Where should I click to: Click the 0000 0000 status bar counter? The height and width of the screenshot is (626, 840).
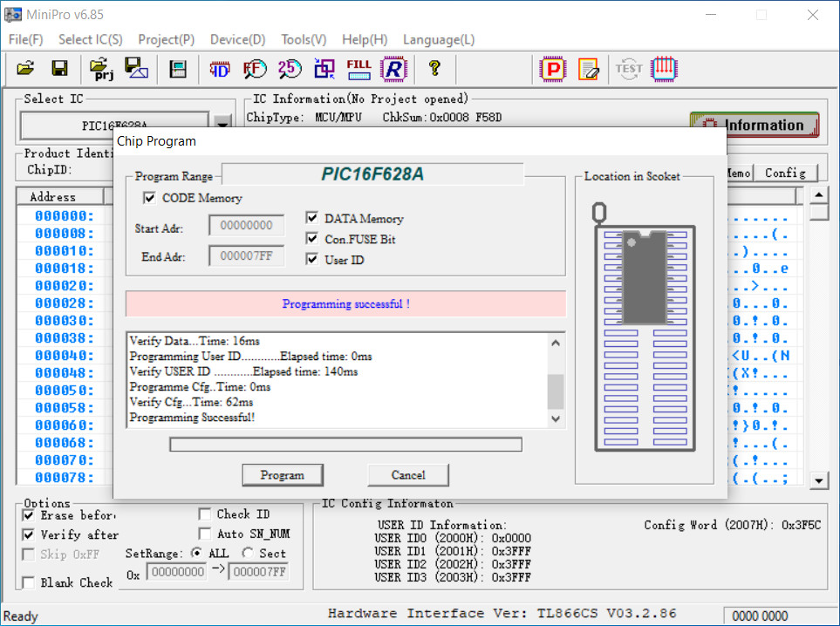(760, 616)
